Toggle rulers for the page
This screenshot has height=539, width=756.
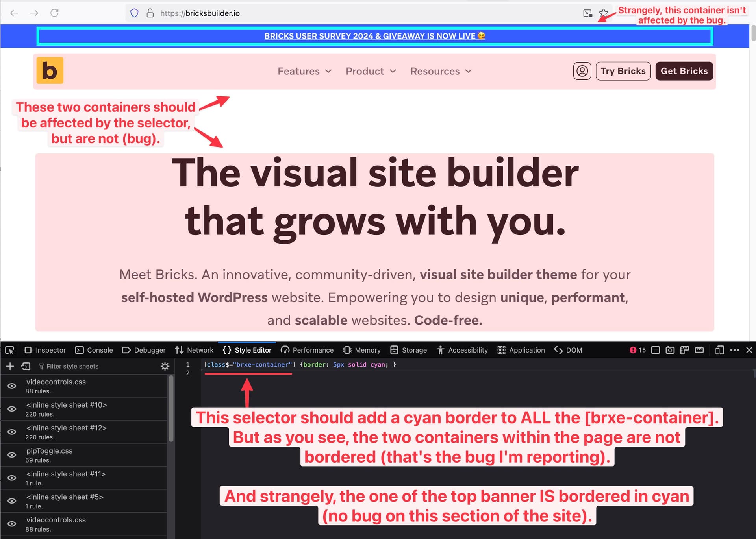(685, 350)
